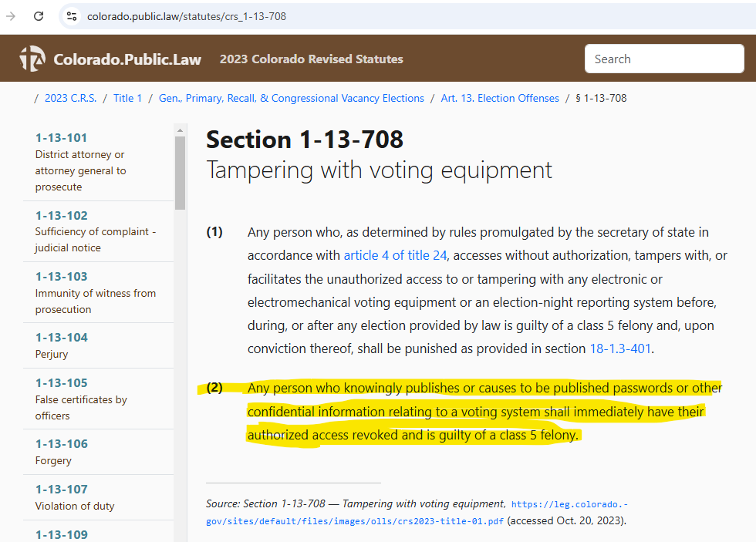Open Gen., Primary, Recall elections breadcrumb
The width and height of the screenshot is (756, 542).
[x=292, y=98]
